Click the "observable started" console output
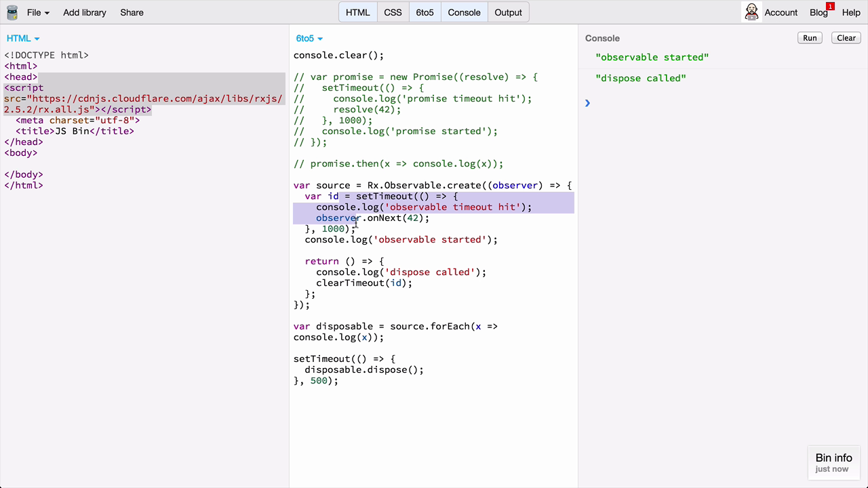Viewport: 868px width, 488px height. pos(652,58)
